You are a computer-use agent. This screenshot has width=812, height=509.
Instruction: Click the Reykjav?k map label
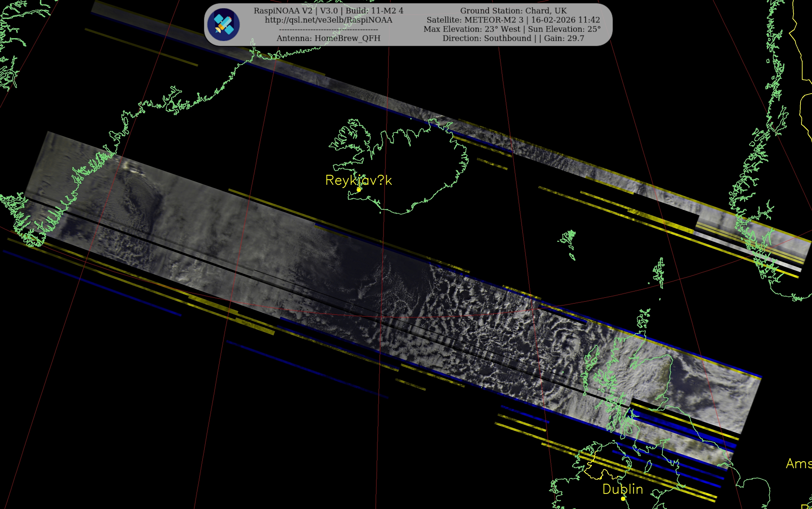click(x=358, y=181)
